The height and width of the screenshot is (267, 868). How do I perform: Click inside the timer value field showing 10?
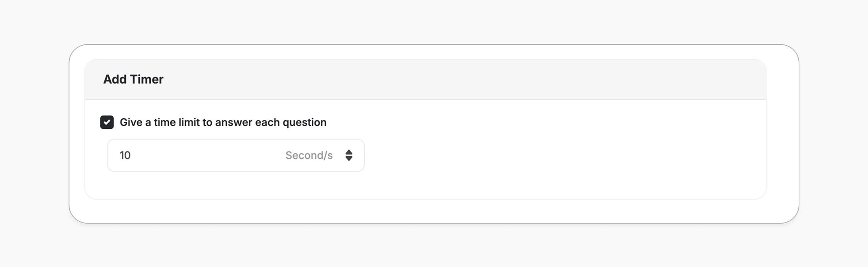(171, 155)
